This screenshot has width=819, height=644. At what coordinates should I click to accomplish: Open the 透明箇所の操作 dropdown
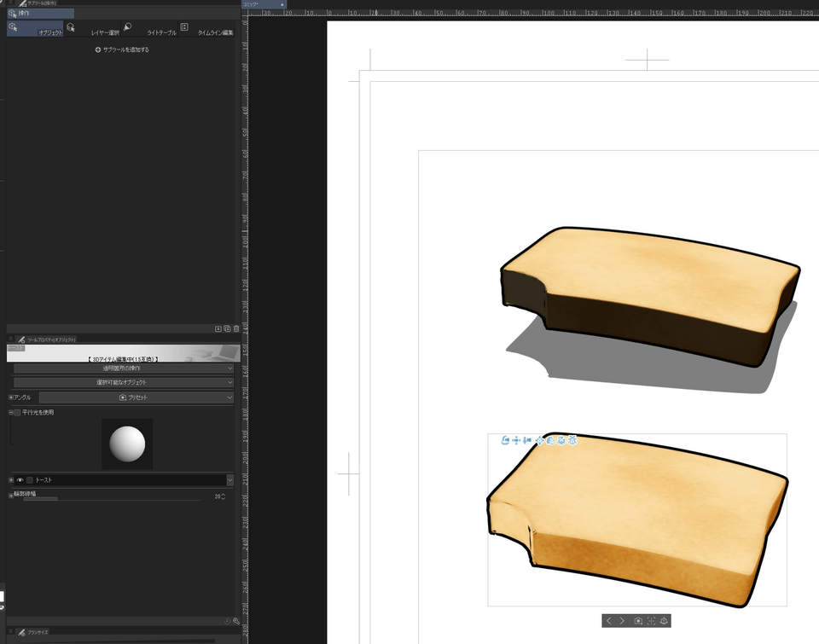pos(123,368)
